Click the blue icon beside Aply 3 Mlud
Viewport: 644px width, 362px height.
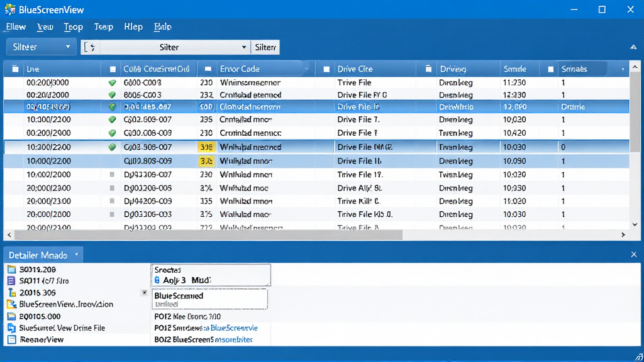tap(157, 280)
